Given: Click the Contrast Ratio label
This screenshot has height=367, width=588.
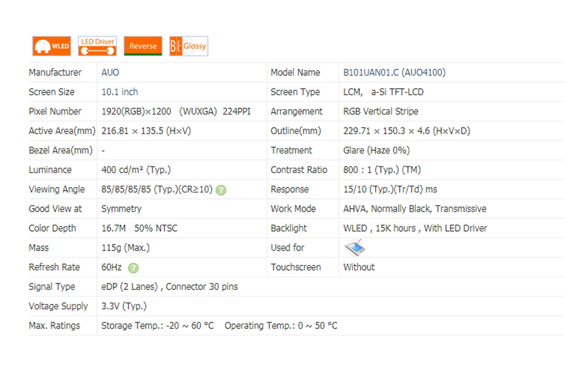Looking at the screenshot, I should pyautogui.click(x=299, y=170).
